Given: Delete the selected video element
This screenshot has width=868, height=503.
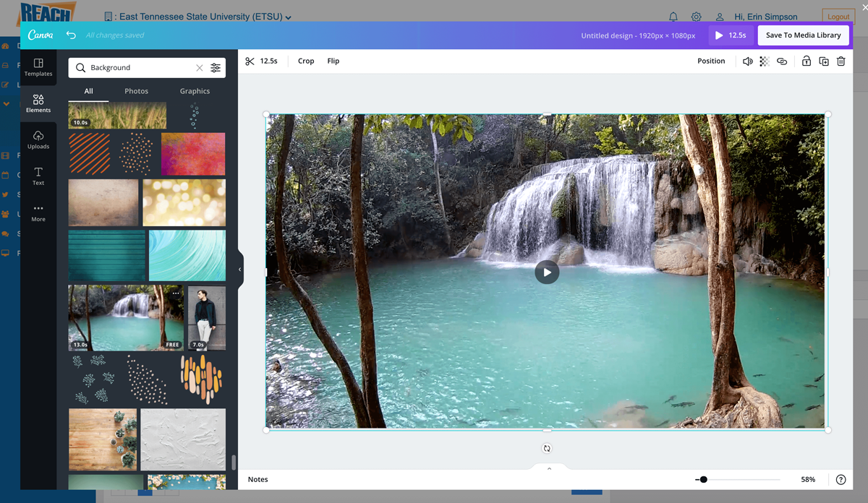Looking at the screenshot, I should (x=841, y=61).
